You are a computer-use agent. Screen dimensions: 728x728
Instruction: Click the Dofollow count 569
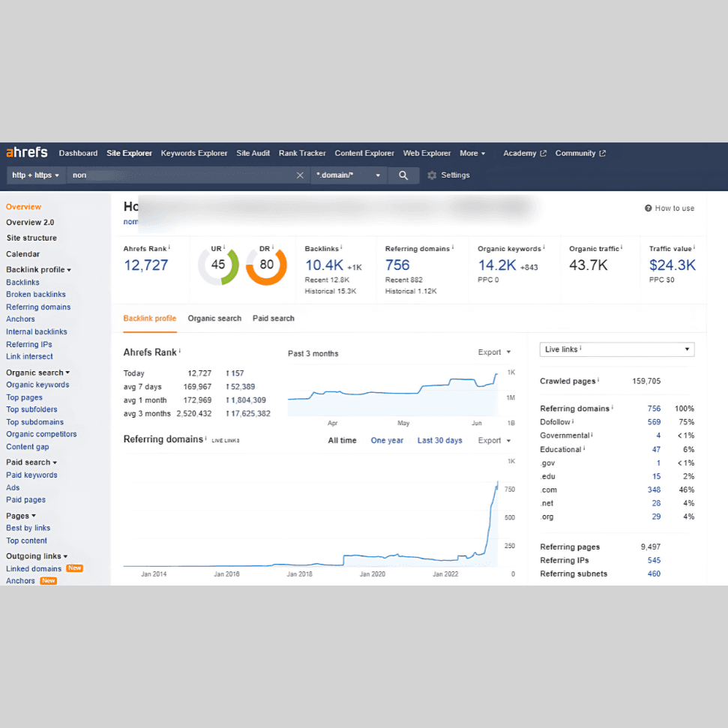point(655,422)
